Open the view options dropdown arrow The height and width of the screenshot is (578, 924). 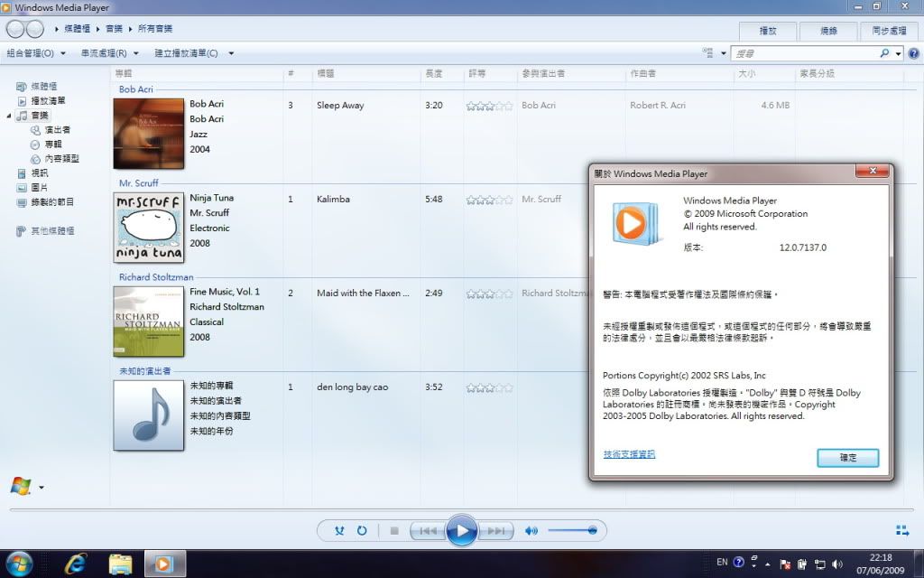[724, 53]
